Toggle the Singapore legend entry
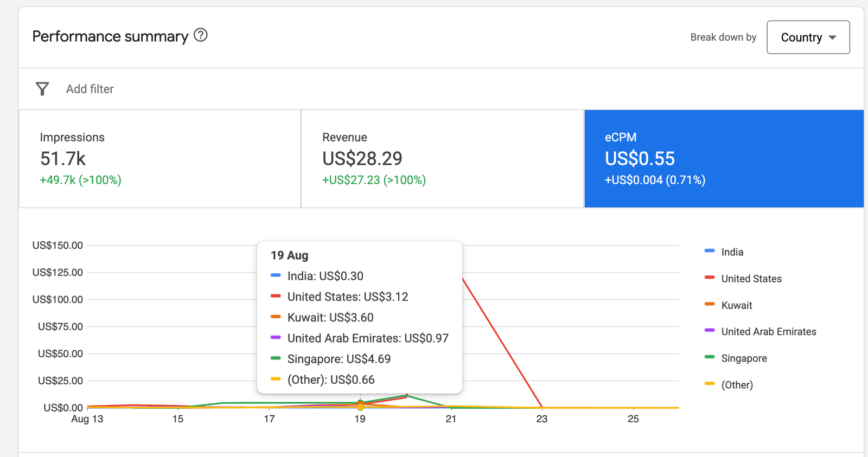Viewport: 868px width, 457px height. tap(735, 358)
